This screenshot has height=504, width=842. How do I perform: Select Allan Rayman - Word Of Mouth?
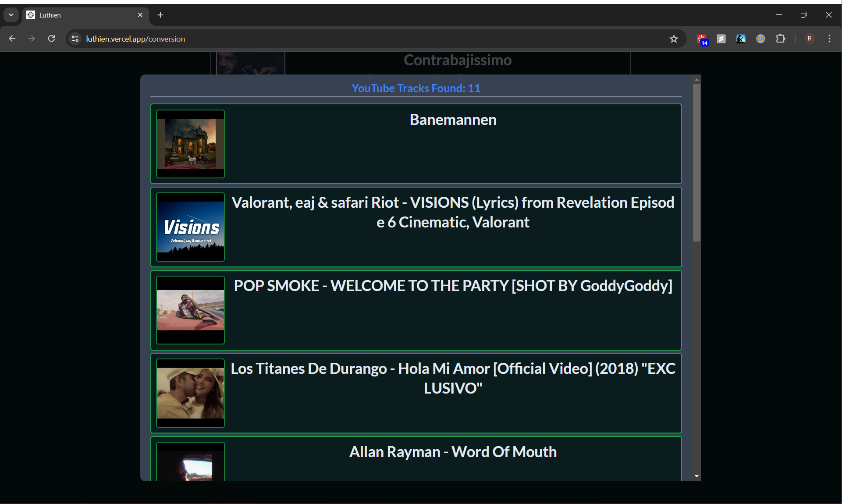pyautogui.click(x=453, y=452)
